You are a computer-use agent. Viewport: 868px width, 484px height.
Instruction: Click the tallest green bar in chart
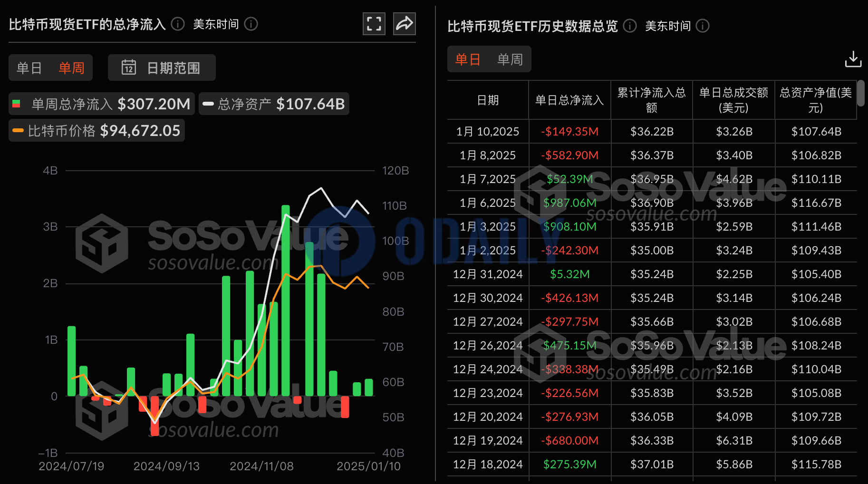click(286, 300)
